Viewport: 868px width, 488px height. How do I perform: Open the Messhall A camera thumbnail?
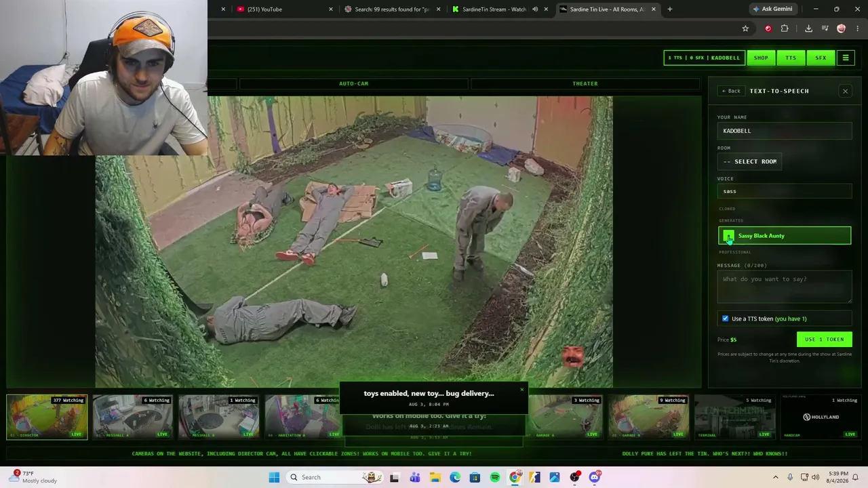pyautogui.click(x=132, y=417)
